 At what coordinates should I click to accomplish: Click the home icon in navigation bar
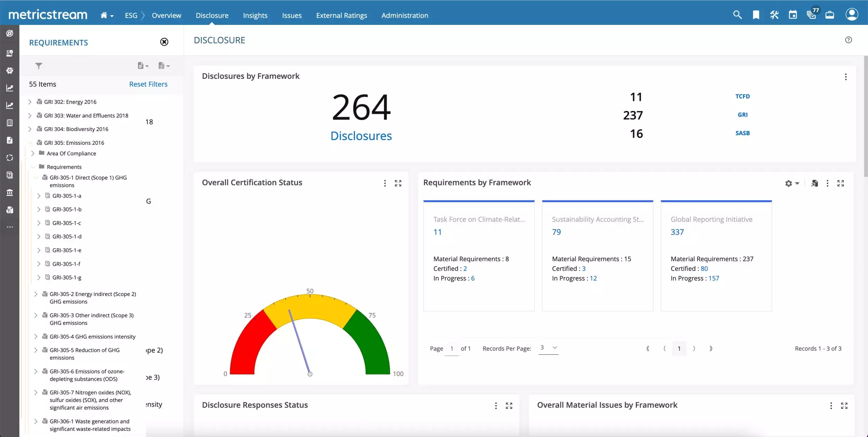tap(104, 15)
